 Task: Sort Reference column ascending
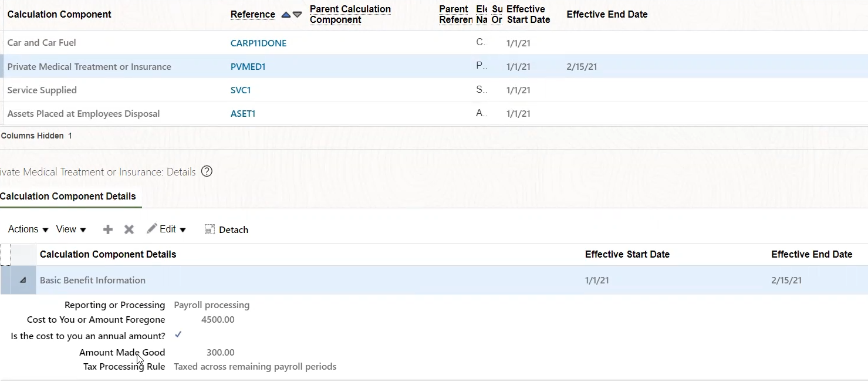[x=286, y=15]
